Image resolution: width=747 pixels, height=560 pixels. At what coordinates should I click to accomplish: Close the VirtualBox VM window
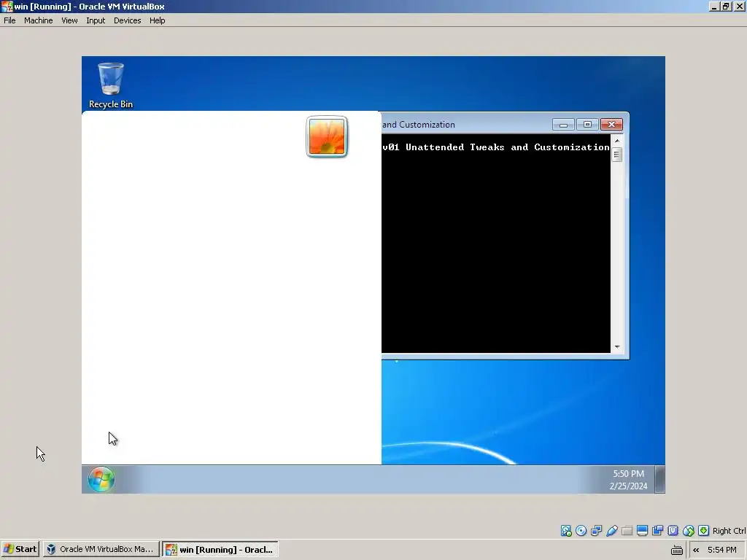[739, 6]
